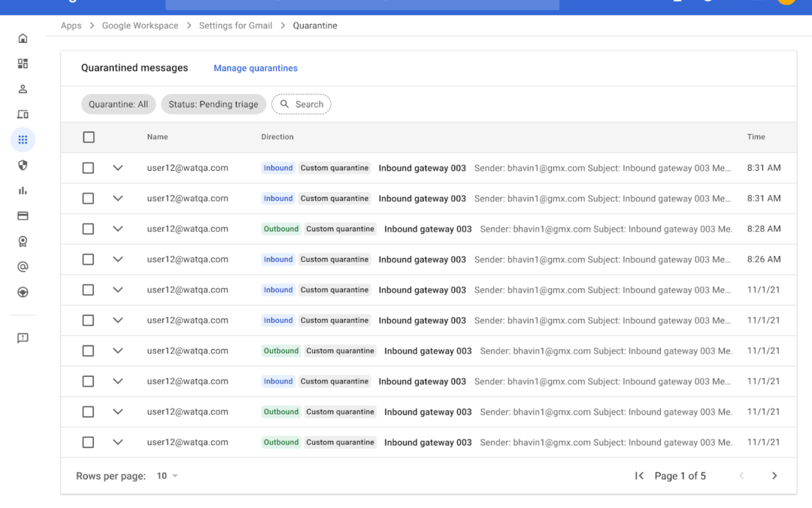Open Manage quarantines link
This screenshot has width=812, height=508.
point(256,68)
